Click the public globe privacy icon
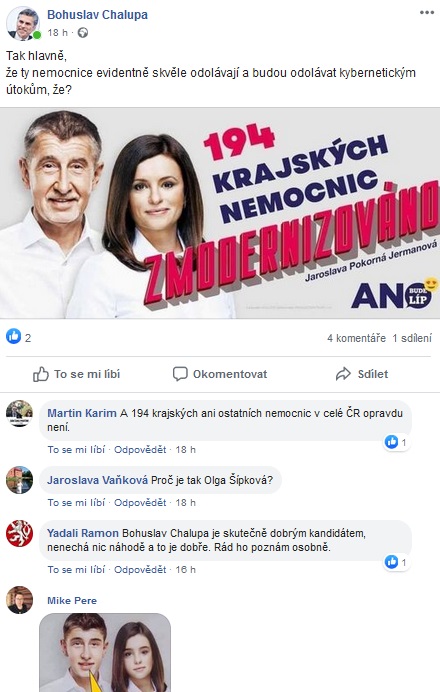Screen dimensions: 440x692 (83, 33)
